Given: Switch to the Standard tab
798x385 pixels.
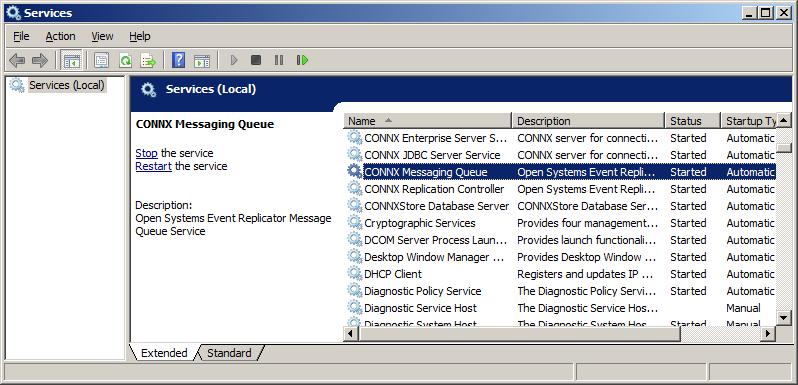Looking at the screenshot, I should 229,353.
